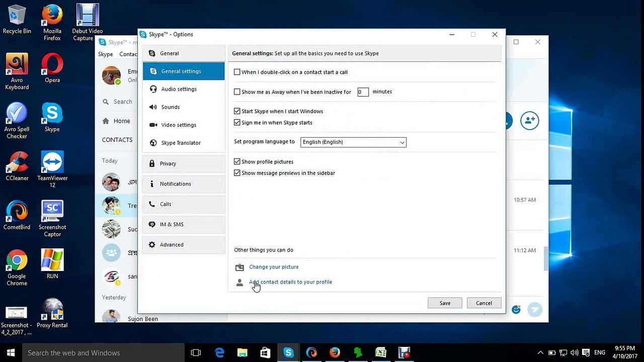
Task: Open the Skype menu in main window
Action: [x=105, y=54]
